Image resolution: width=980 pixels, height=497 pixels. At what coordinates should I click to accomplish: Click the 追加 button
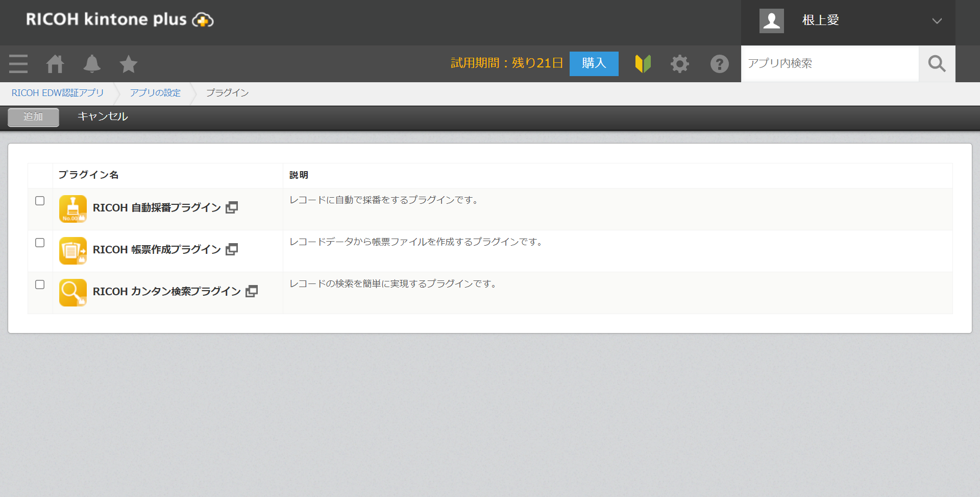tap(33, 117)
